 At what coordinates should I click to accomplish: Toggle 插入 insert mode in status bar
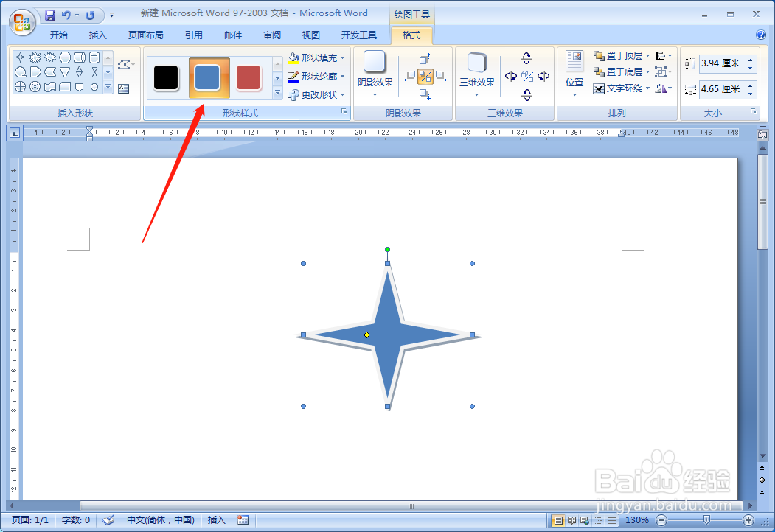click(x=217, y=519)
